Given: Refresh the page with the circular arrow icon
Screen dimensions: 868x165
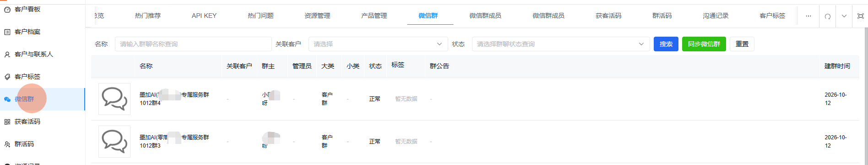Looking at the screenshot, I should point(828,16).
